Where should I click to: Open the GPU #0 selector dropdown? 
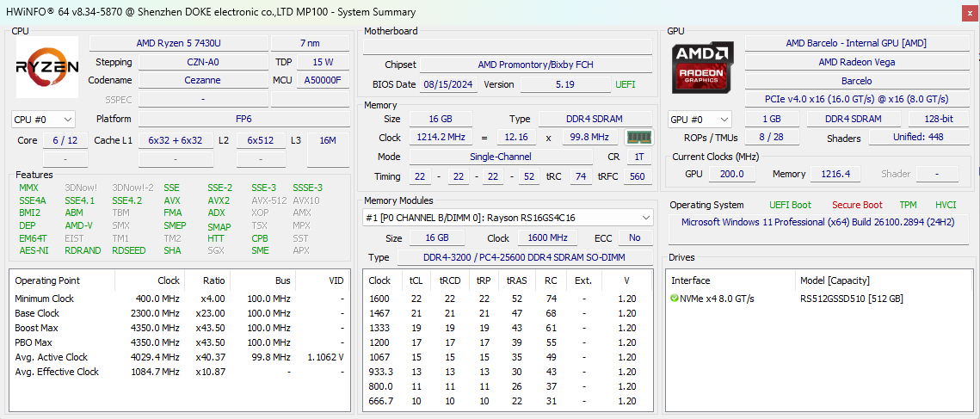click(700, 120)
